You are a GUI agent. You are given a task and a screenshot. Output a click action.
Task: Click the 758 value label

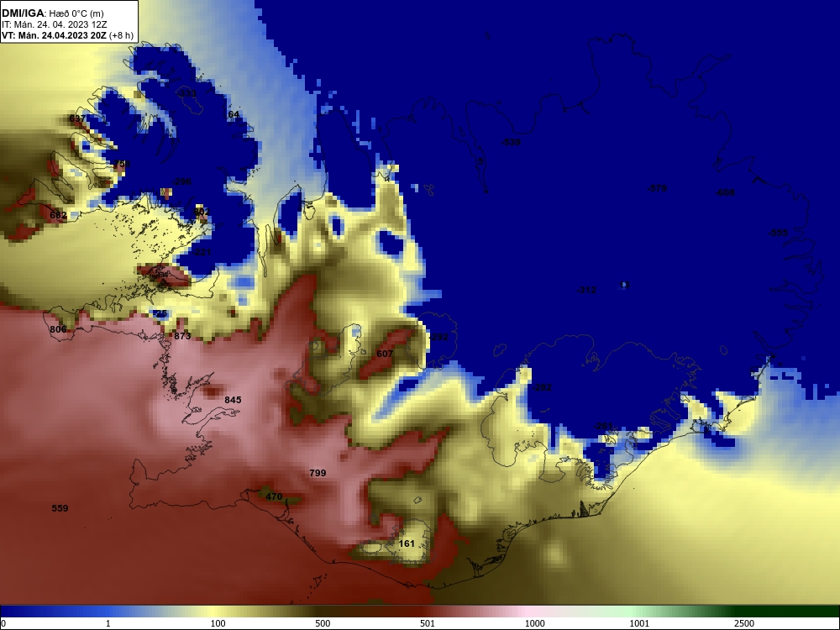point(122,164)
